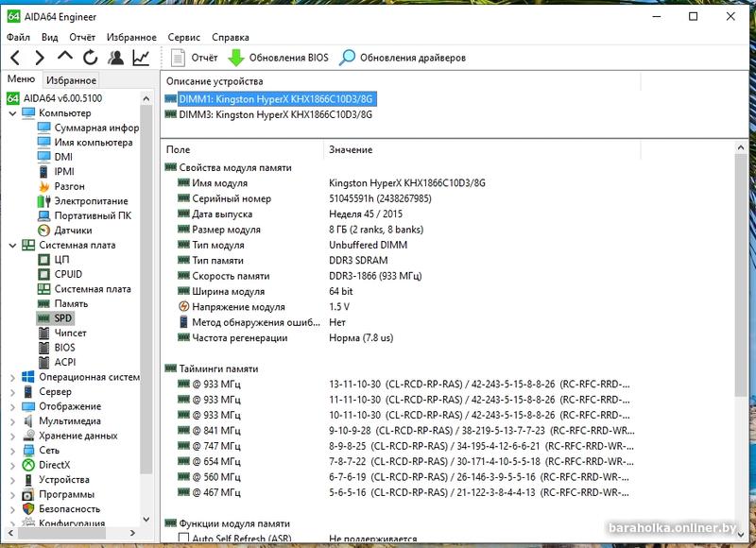Image resolution: width=756 pixels, height=548 pixels.
Task: Click the Back navigation arrow
Action: point(15,58)
